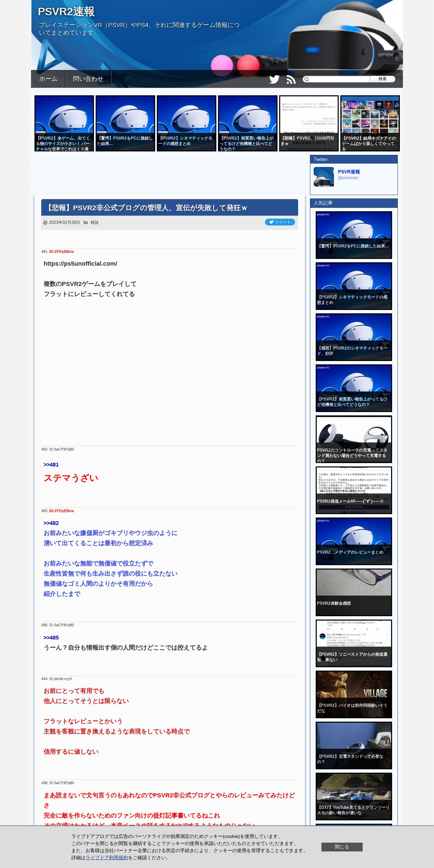434x868 pixels.
Task: Open the RSS feed icon
Action: 291,79
